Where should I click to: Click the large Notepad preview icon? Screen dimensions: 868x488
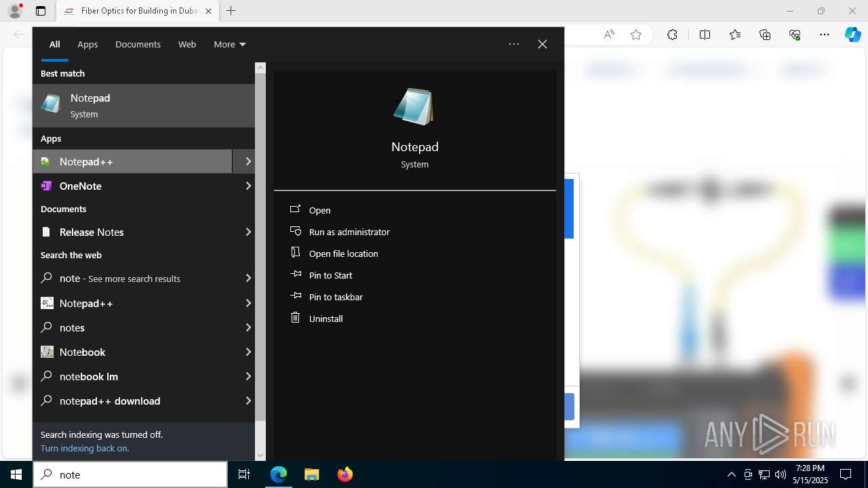click(414, 106)
